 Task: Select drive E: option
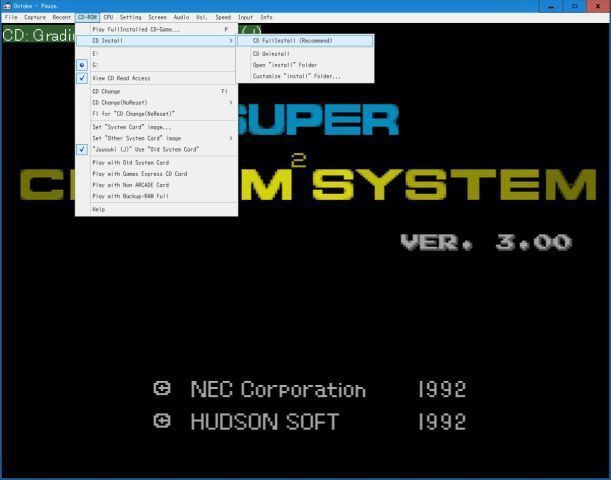(157, 54)
